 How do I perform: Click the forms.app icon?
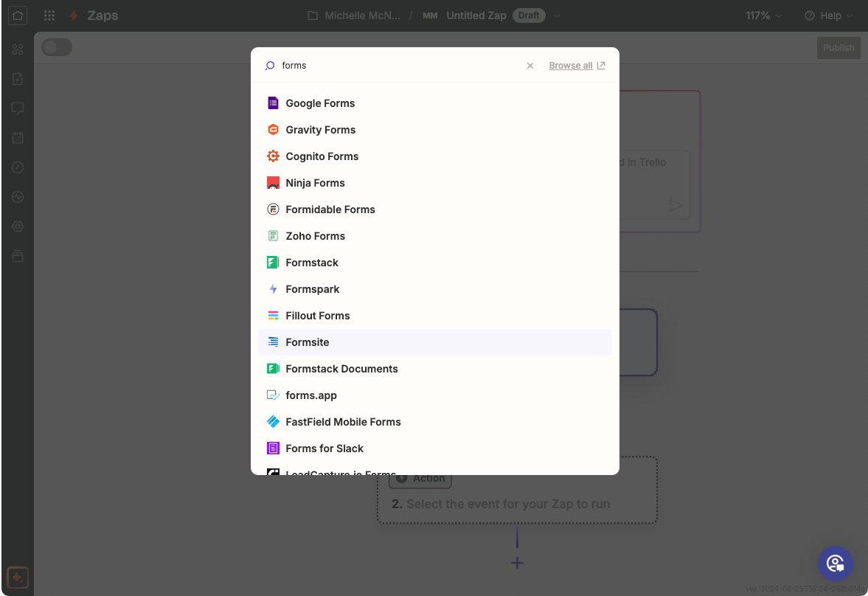click(273, 395)
